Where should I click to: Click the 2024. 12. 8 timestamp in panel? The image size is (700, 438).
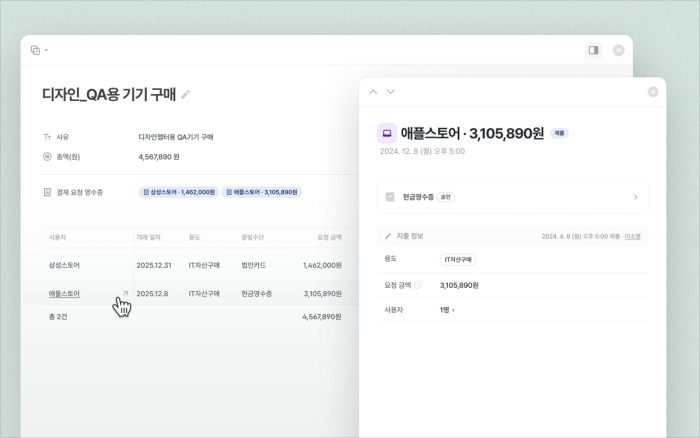[422, 151]
